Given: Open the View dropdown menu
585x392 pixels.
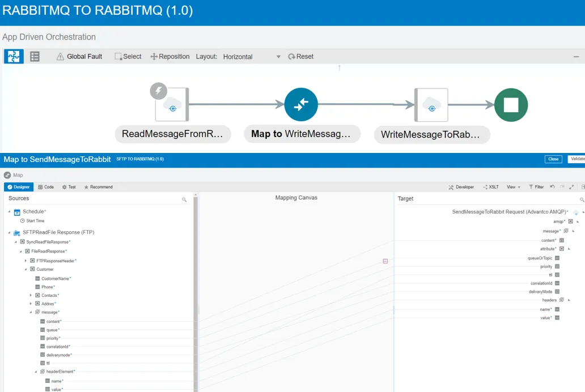Looking at the screenshot, I should (514, 187).
